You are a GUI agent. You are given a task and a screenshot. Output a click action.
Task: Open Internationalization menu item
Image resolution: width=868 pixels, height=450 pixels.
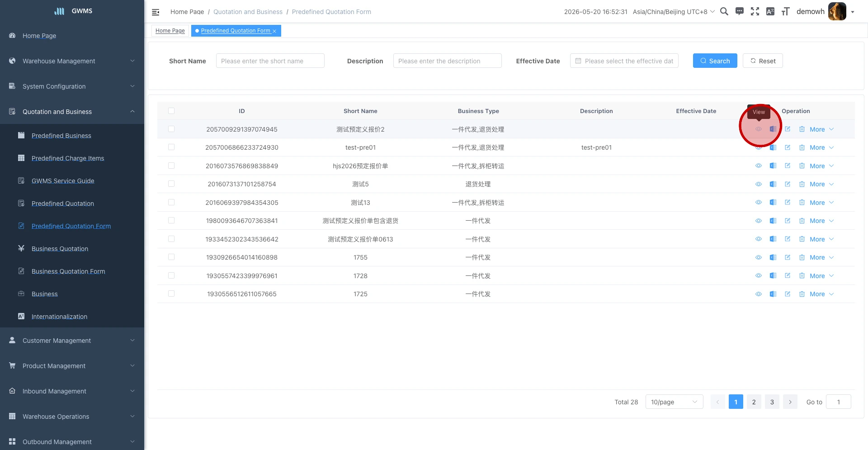[72, 317]
